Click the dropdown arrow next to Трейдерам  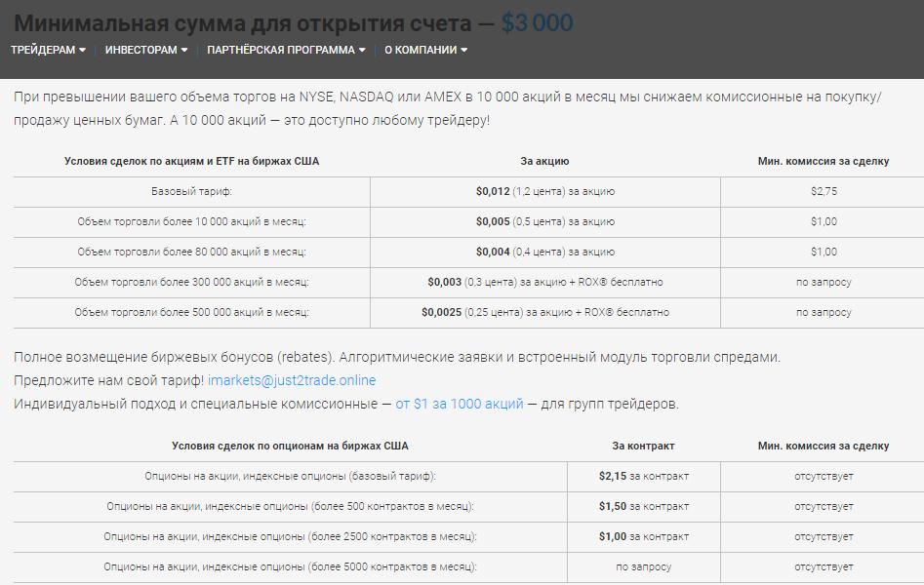click(82, 51)
